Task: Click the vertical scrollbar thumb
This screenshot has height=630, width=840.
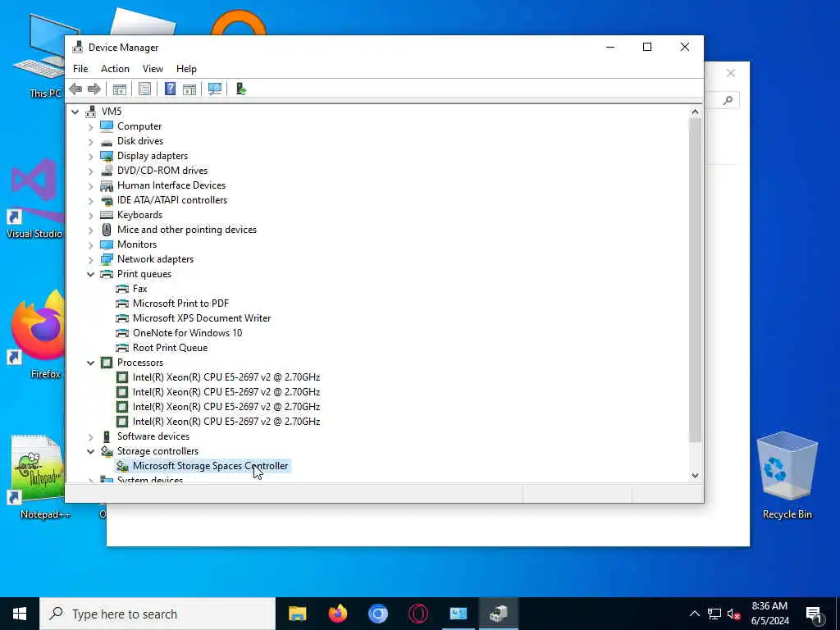Action: coord(695,280)
